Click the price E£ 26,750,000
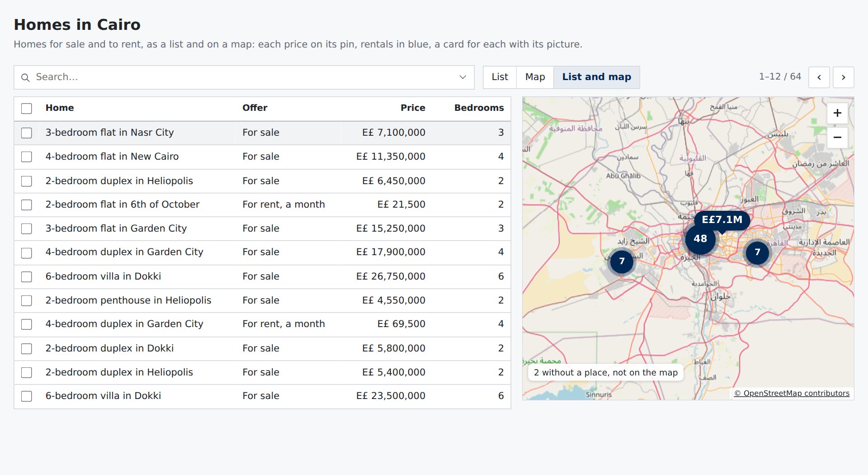868x475 pixels. coord(391,276)
